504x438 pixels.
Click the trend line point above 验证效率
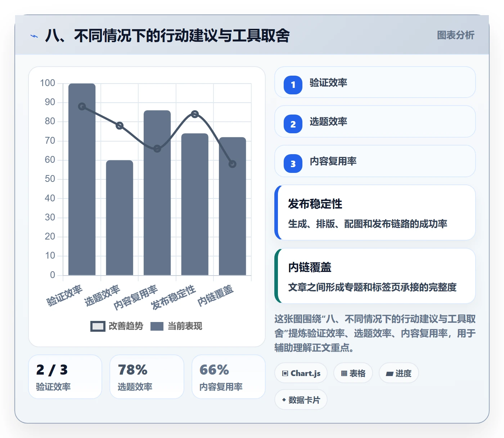pyautogui.click(x=82, y=107)
